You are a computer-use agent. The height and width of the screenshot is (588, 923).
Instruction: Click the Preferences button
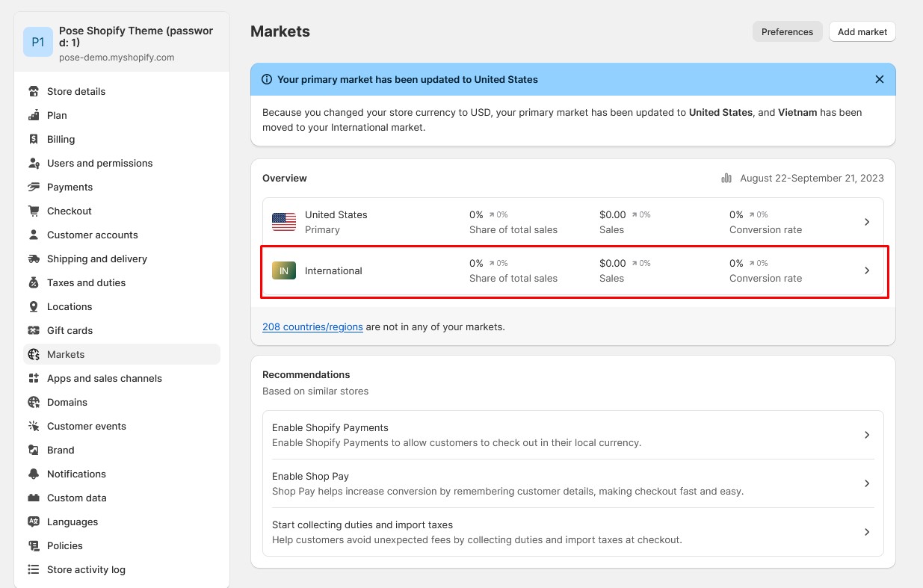(788, 31)
